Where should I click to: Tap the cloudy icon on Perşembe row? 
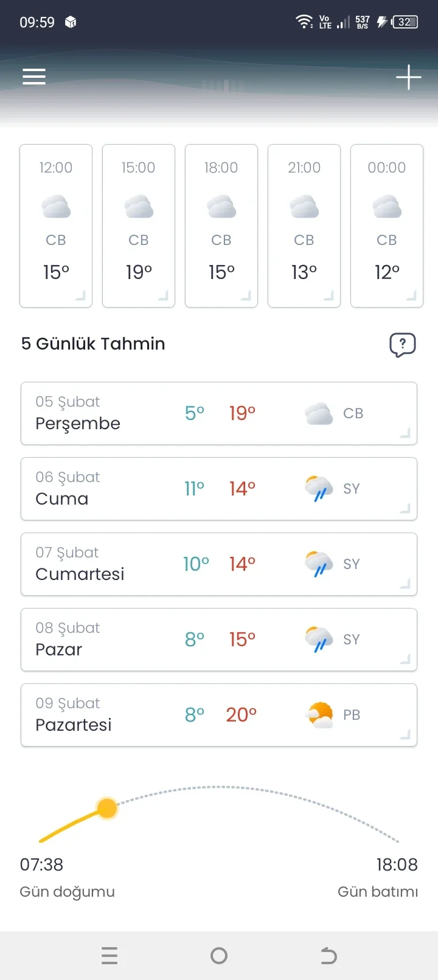(319, 413)
